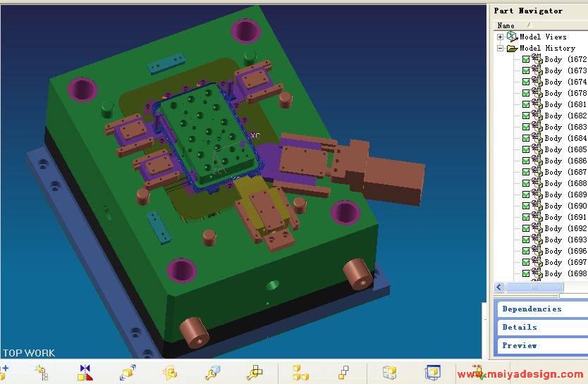Expand the Model Views node

pos(501,37)
